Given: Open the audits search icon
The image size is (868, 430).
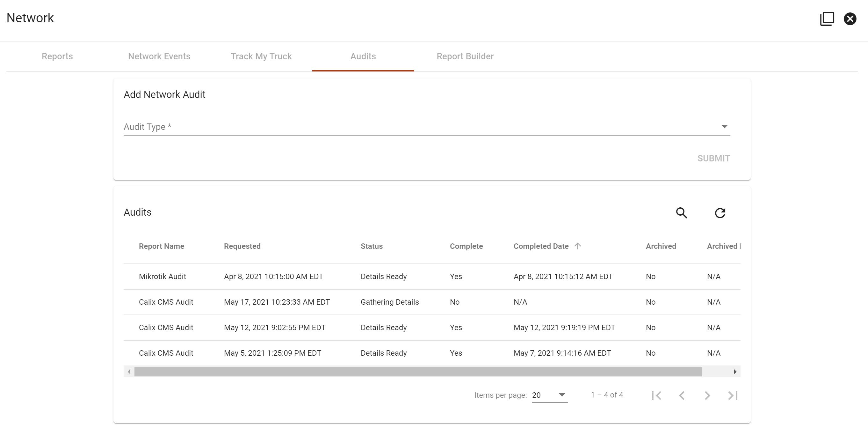Looking at the screenshot, I should pos(681,212).
